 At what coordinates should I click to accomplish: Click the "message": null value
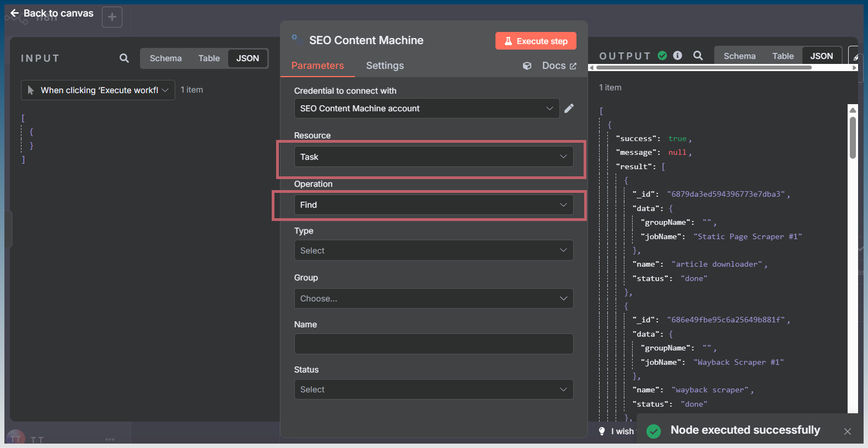click(677, 152)
